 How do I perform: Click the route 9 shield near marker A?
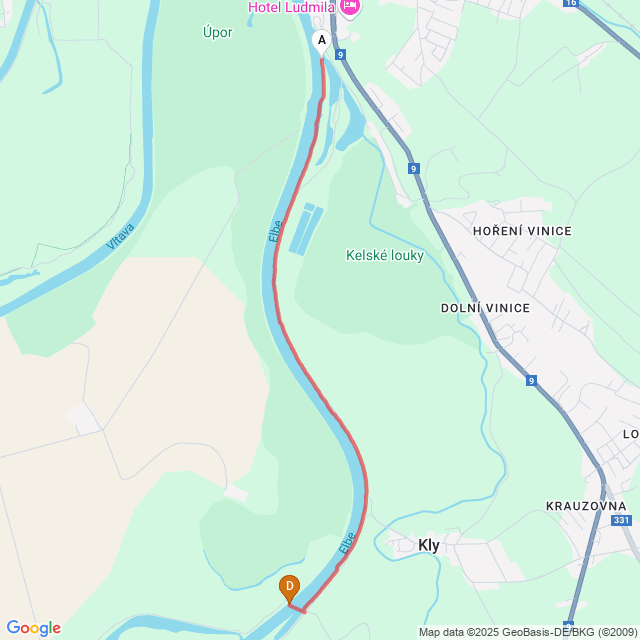coord(340,54)
